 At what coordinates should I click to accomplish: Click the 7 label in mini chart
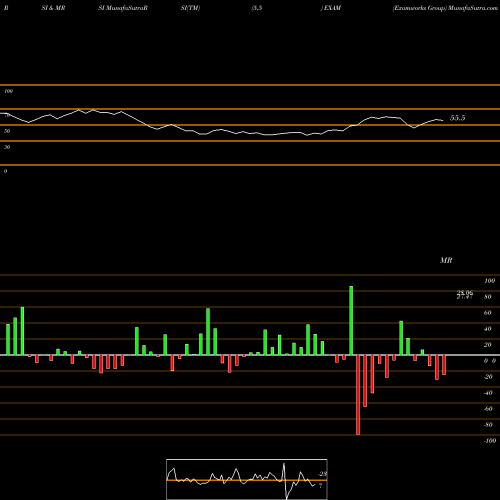point(320,486)
